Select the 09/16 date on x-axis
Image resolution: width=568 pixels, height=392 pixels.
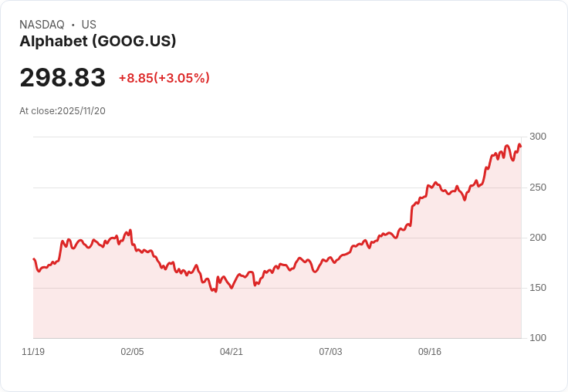[430, 352]
